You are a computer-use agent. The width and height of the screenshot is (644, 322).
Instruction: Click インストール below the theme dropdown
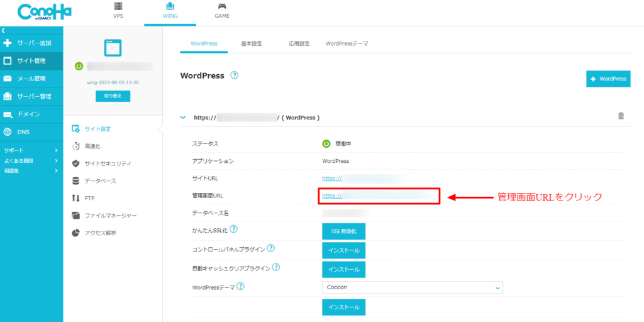point(344,307)
